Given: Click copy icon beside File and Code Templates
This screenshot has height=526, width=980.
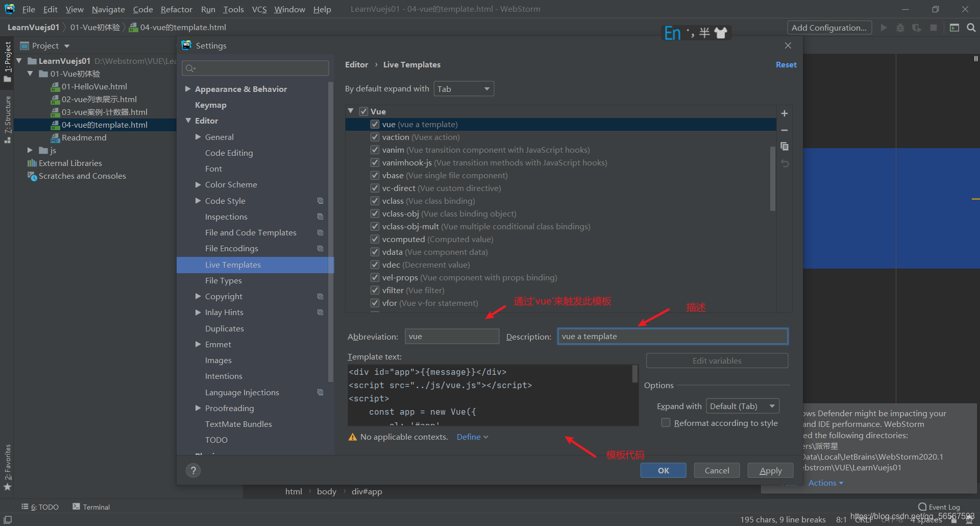Looking at the screenshot, I should [320, 232].
